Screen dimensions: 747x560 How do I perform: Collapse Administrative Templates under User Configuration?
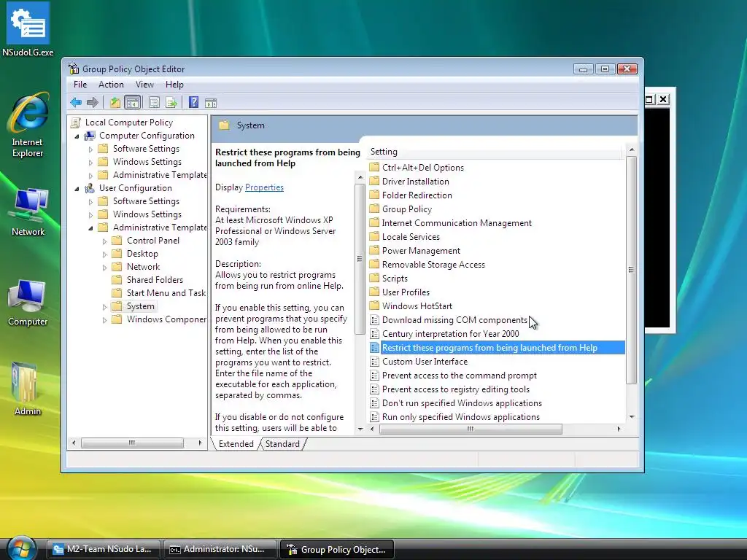click(x=90, y=228)
